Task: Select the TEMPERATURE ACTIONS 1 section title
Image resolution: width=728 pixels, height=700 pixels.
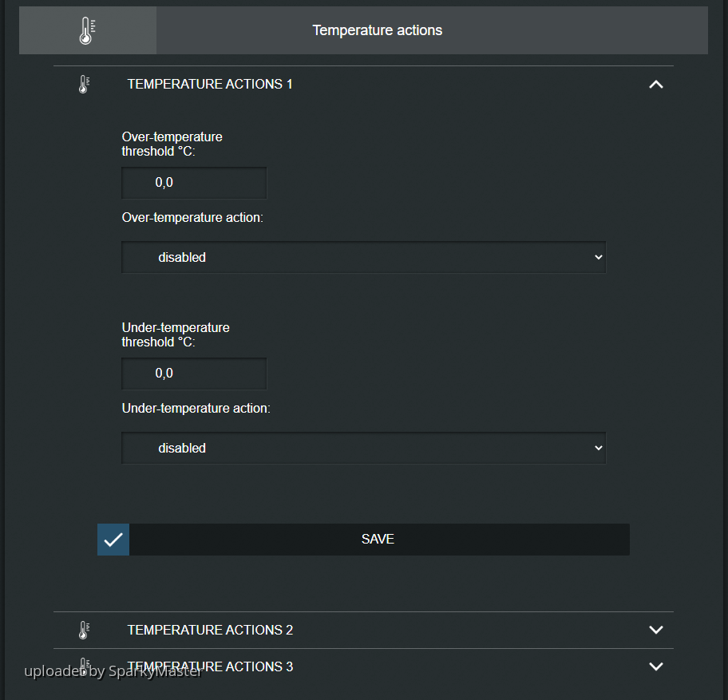Action: click(x=210, y=84)
